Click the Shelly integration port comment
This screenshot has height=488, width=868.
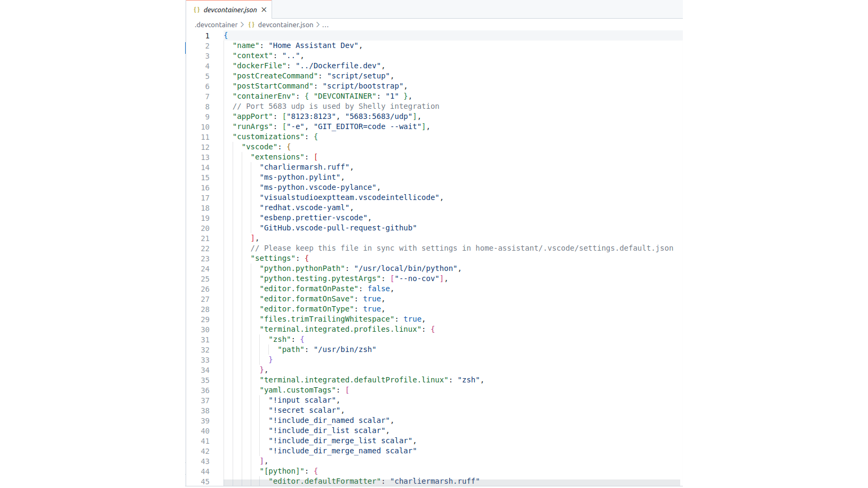point(336,107)
